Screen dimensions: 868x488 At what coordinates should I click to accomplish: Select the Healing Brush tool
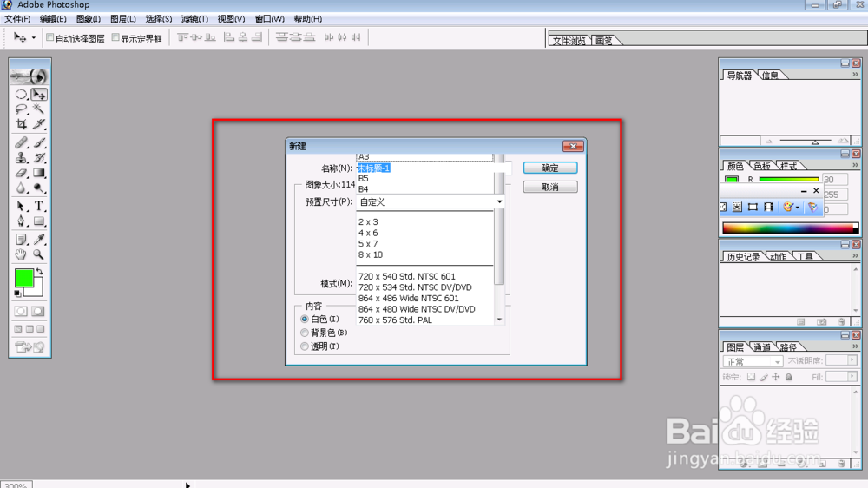tap(21, 143)
